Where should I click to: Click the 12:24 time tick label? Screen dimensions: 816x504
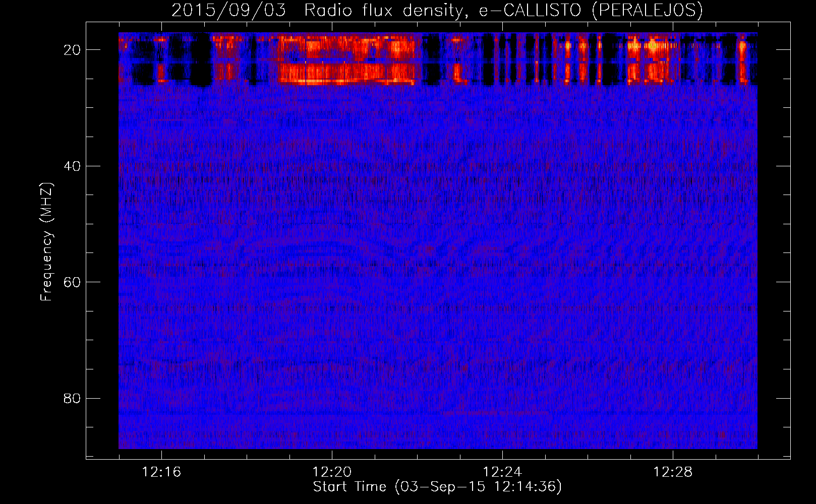(502, 472)
